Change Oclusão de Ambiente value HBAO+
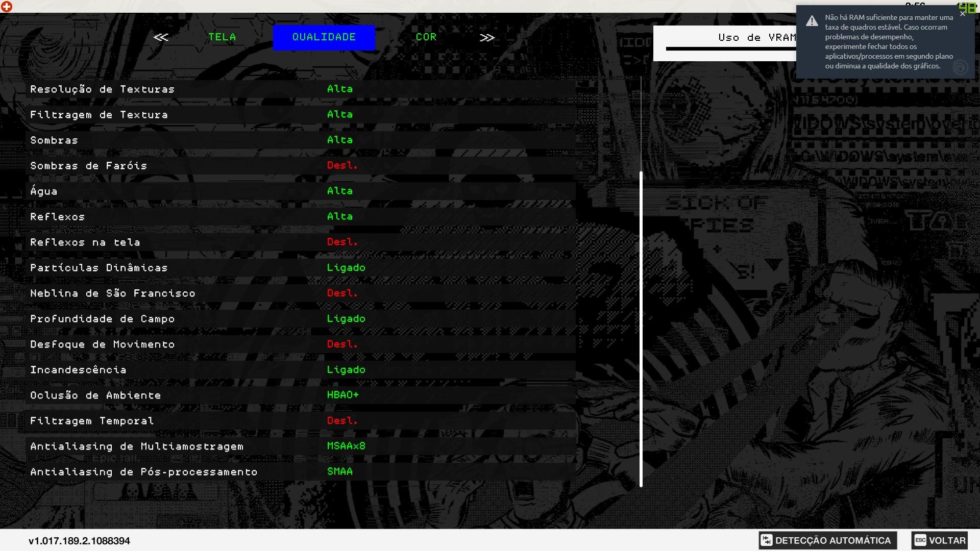This screenshot has height=551, width=980. click(x=343, y=395)
